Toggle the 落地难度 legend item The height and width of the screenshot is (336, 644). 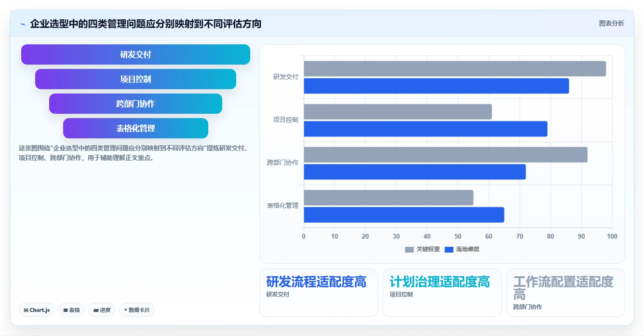pyautogui.click(x=462, y=249)
